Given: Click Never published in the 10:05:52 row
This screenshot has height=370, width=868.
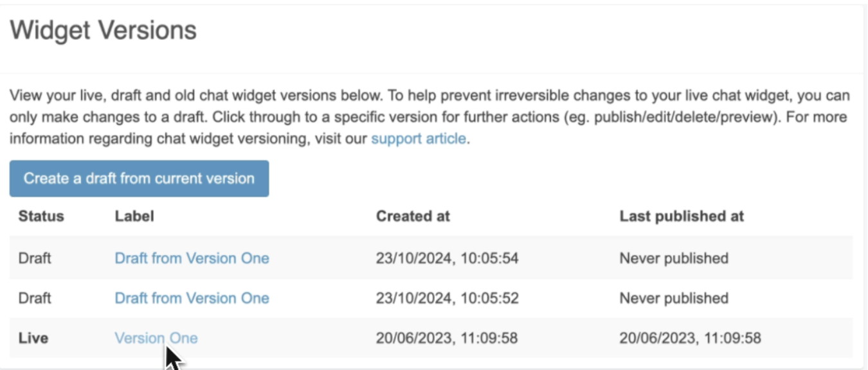Looking at the screenshot, I should pyautogui.click(x=674, y=298).
